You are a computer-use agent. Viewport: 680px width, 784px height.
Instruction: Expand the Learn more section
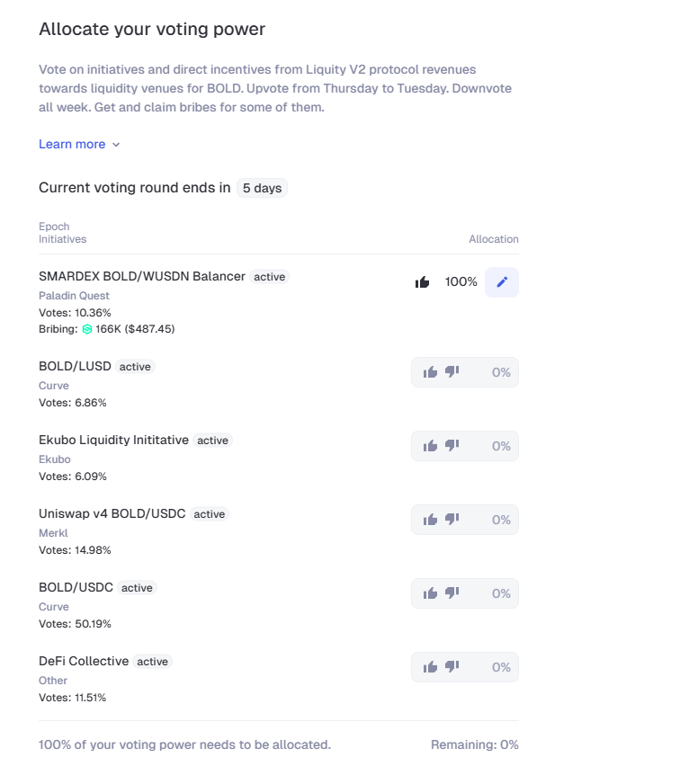(72, 145)
